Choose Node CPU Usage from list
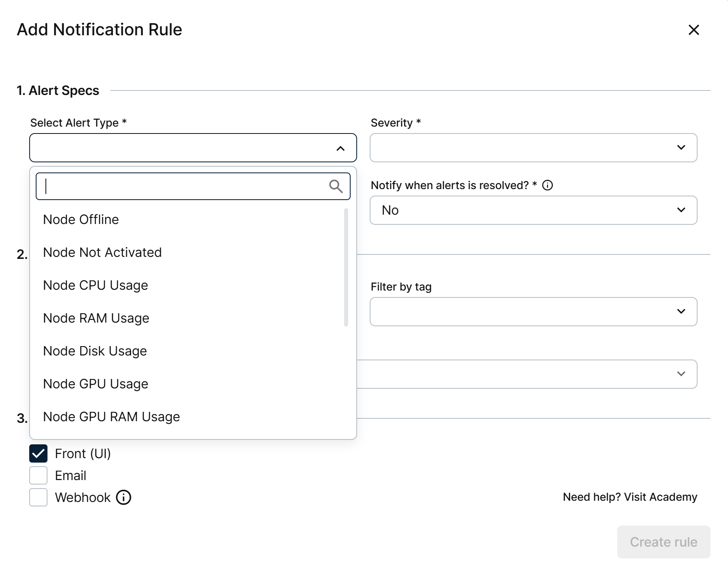 pyautogui.click(x=193, y=285)
